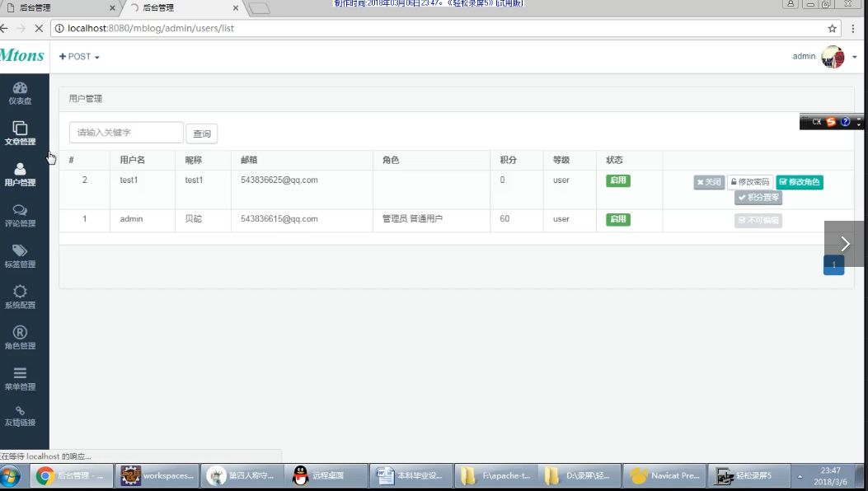
Task: Go back in browser history
Action: tap(4, 28)
